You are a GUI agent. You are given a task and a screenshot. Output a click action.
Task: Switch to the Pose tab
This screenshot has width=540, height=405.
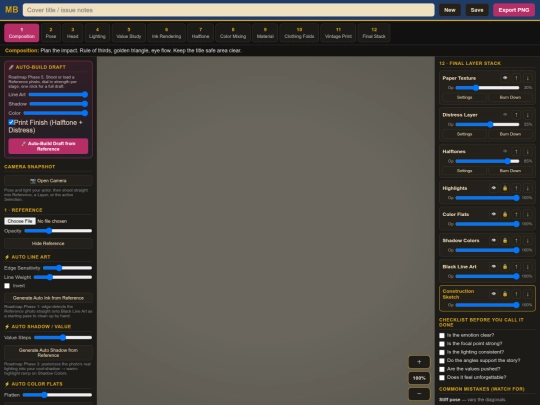[x=51, y=33]
